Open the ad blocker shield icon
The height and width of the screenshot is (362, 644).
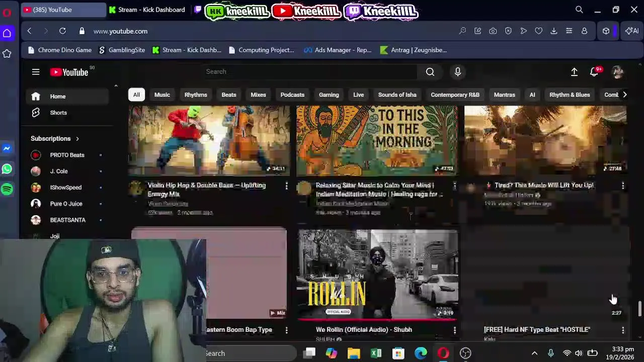pos(508,31)
